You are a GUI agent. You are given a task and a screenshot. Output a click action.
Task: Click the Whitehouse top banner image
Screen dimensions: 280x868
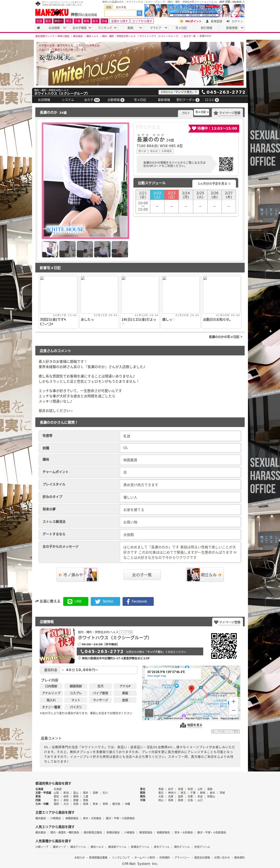tap(140, 63)
